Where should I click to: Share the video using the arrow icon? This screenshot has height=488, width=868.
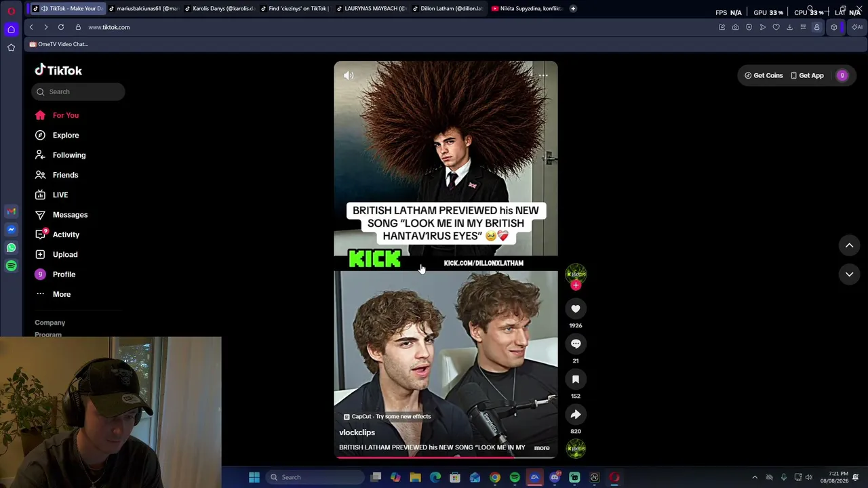[576, 415]
